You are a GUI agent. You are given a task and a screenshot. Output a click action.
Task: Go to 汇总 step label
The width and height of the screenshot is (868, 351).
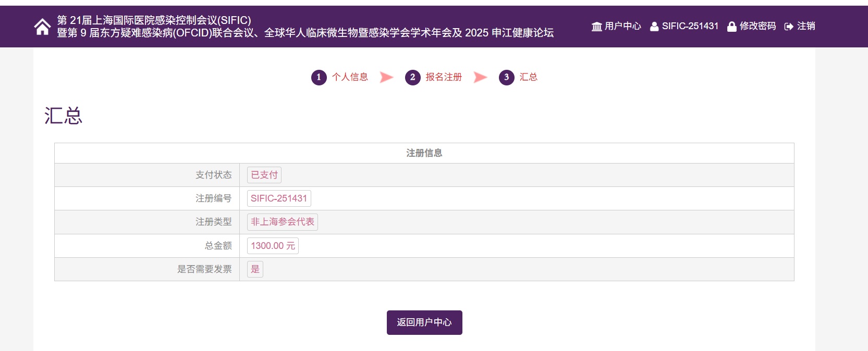click(529, 77)
